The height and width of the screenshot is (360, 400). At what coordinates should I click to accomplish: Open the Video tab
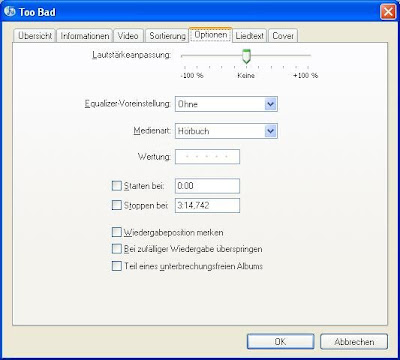(x=128, y=36)
